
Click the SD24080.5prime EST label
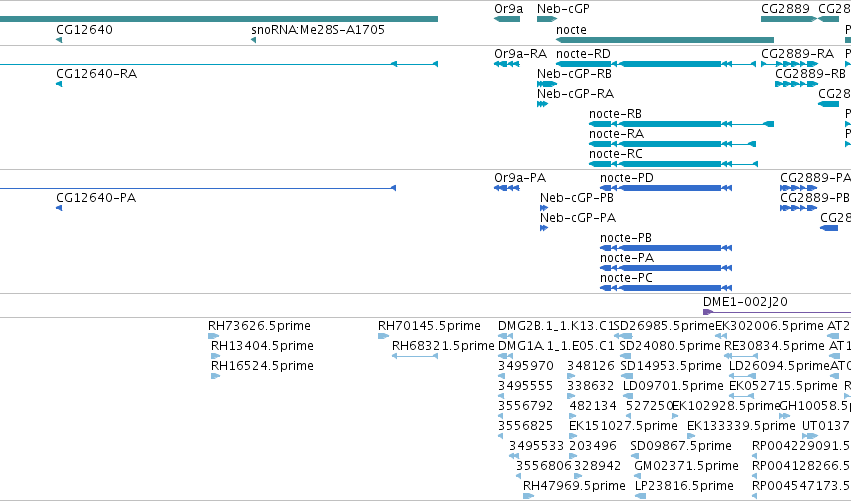[x=670, y=346]
